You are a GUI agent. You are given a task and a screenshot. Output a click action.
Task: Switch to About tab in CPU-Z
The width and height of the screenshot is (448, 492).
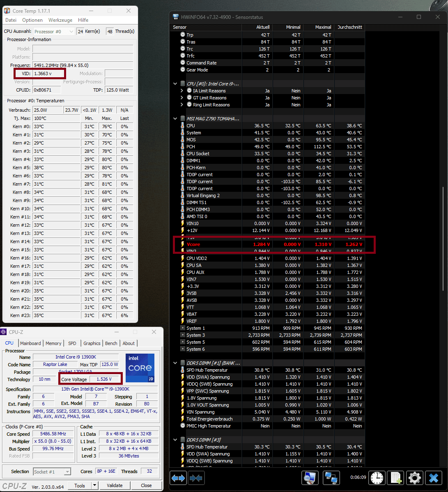coord(129,343)
